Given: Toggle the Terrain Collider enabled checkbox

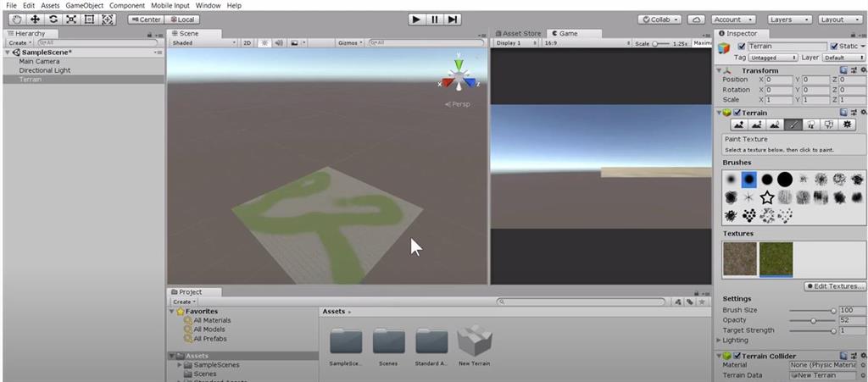Looking at the screenshot, I should [737, 356].
